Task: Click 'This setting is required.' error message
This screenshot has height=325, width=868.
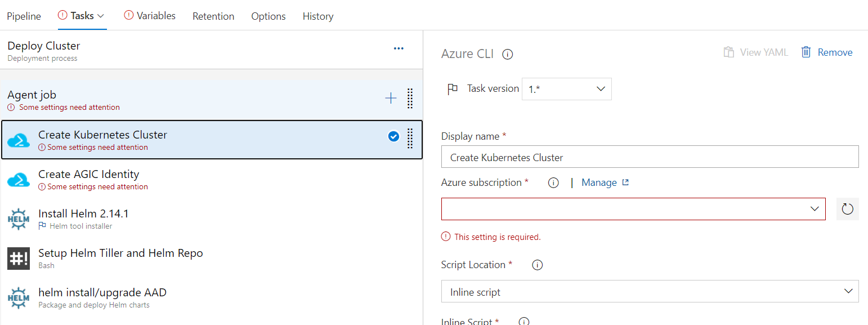Action: coord(497,237)
